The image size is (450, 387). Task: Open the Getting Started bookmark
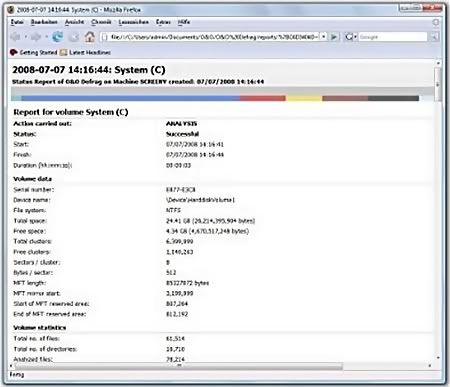tap(34, 52)
